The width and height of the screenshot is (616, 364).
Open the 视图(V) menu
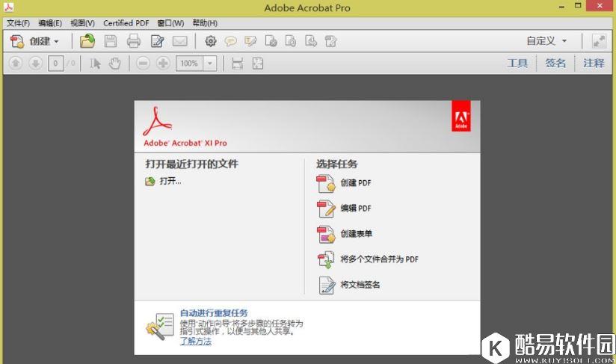pyautogui.click(x=82, y=23)
